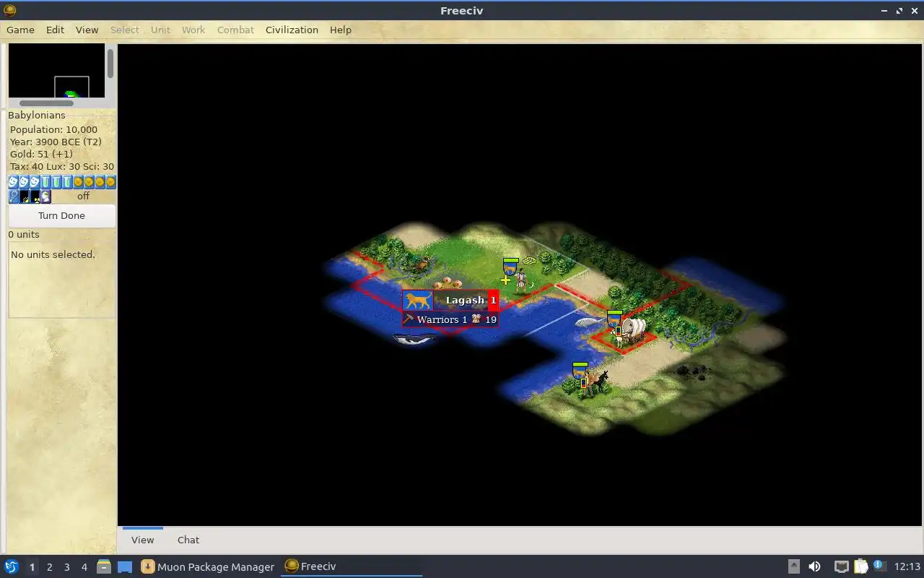This screenshot has width=924, height=578.
Task: Click the network connection tray icon
Action: pos(841,566)
